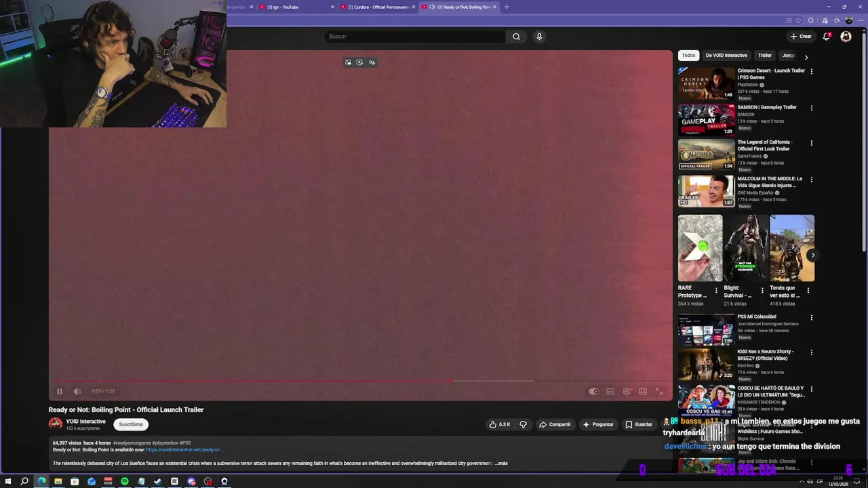Mute tab audio speaker icon
This screenshot has height=488, width=868.
(x=432, y=7)
